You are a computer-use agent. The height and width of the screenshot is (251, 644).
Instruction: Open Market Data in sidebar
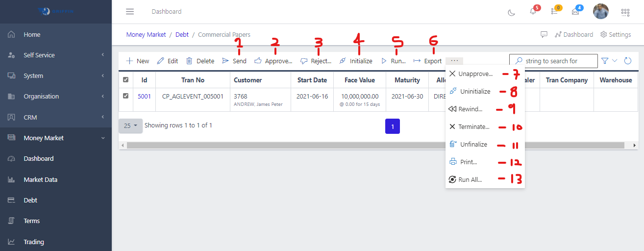(56, 179)
